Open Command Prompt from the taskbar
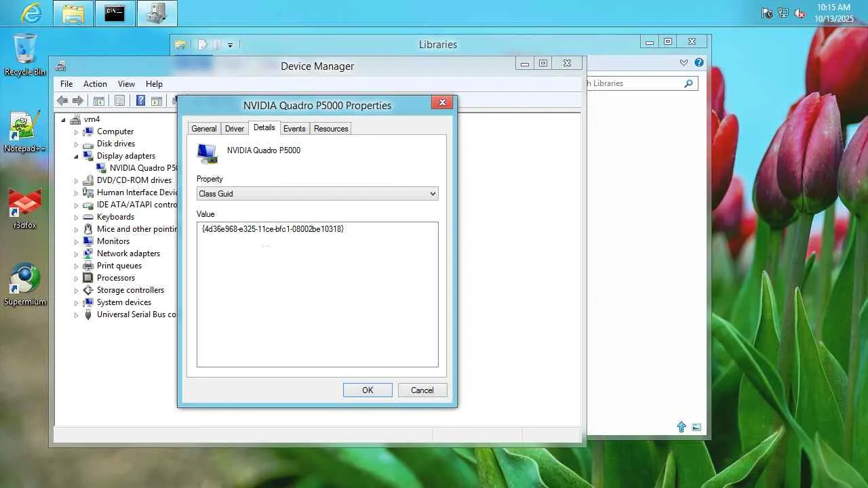Screen dimensions: 868x488 (x=115, y=13)
